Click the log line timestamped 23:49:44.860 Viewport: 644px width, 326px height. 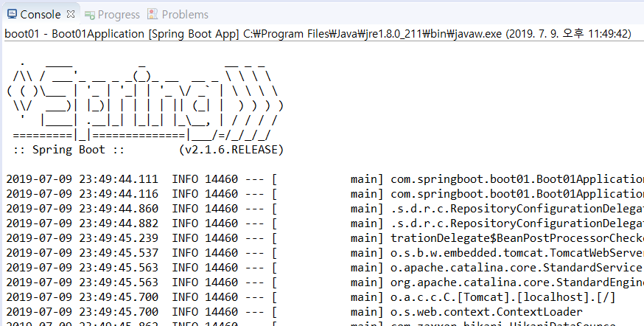coord(325,209)
